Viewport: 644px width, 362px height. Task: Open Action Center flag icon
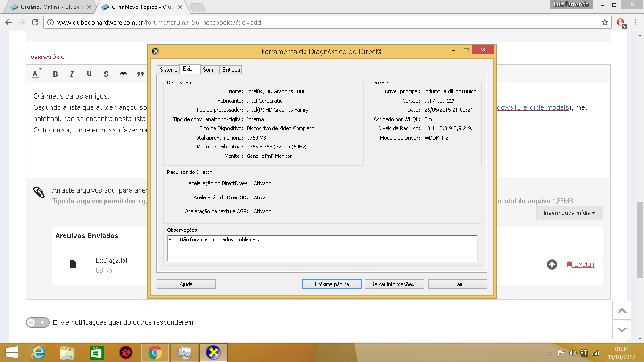pyautogui.click(x=561, y=353)
